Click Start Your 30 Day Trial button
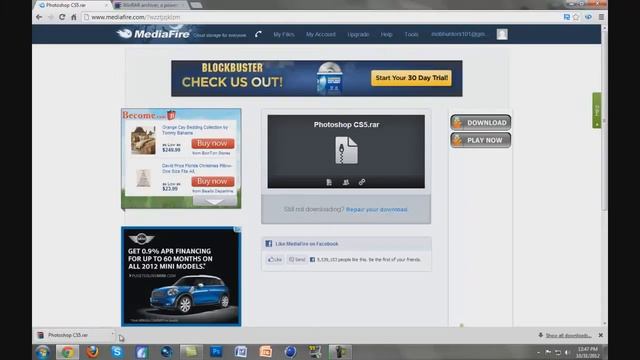This screenshot has width=640, height=360. (x=411, y=78)
